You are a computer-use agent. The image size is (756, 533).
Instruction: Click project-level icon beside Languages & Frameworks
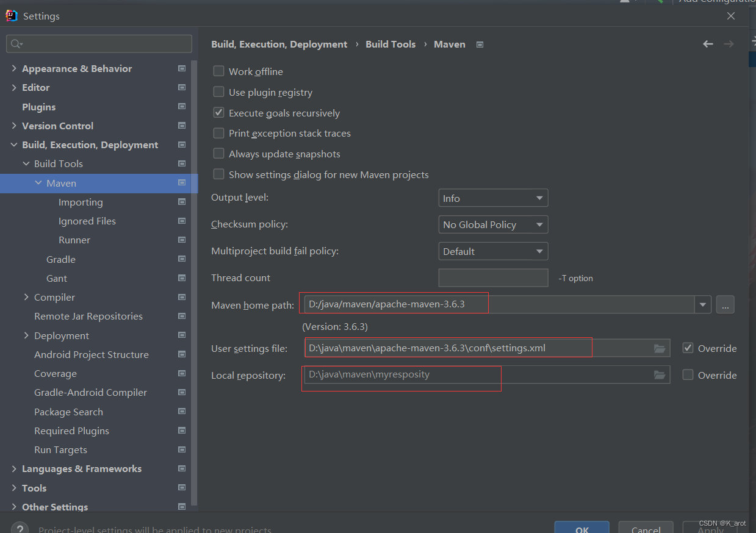point(182,468)
